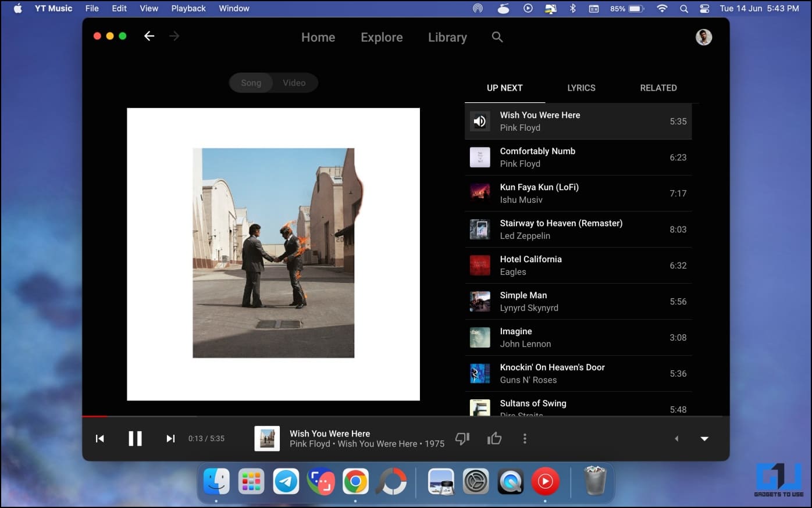Click the Knockin' On Heaven's Door thumbnail
The height and width of the screenshot is (508, 812).
[x=480, y=374]
